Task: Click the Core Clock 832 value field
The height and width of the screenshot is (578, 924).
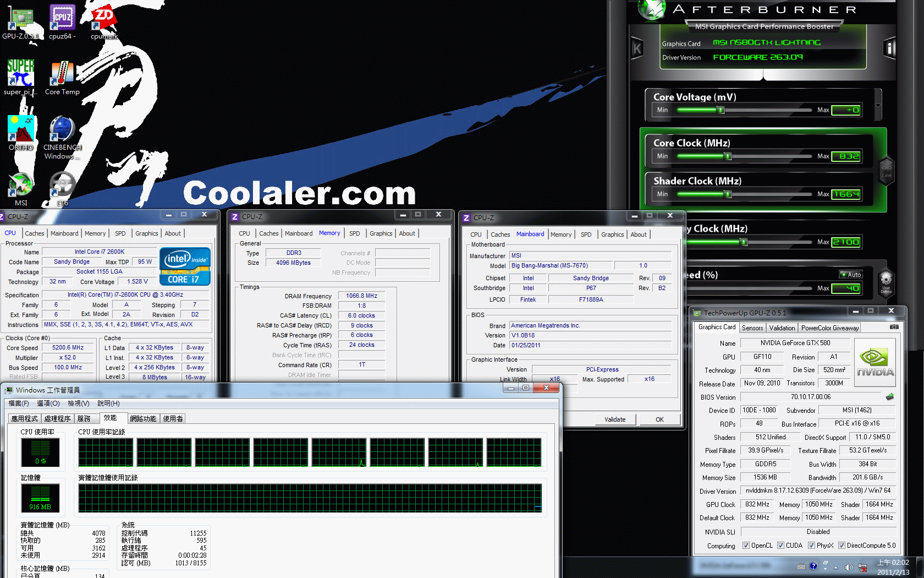Action: [846, 156]
